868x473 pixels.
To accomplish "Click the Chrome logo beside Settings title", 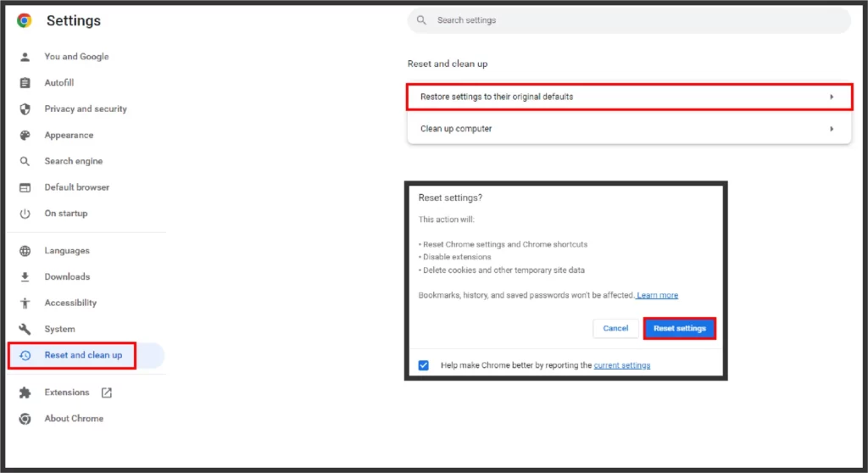I will point(25,20).
